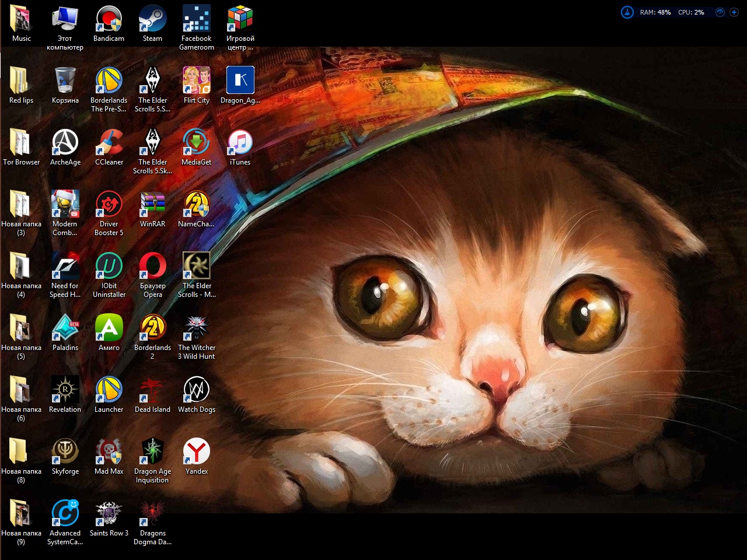Open Этот компьютер icon
747x560 pixels.
[65, 28]
